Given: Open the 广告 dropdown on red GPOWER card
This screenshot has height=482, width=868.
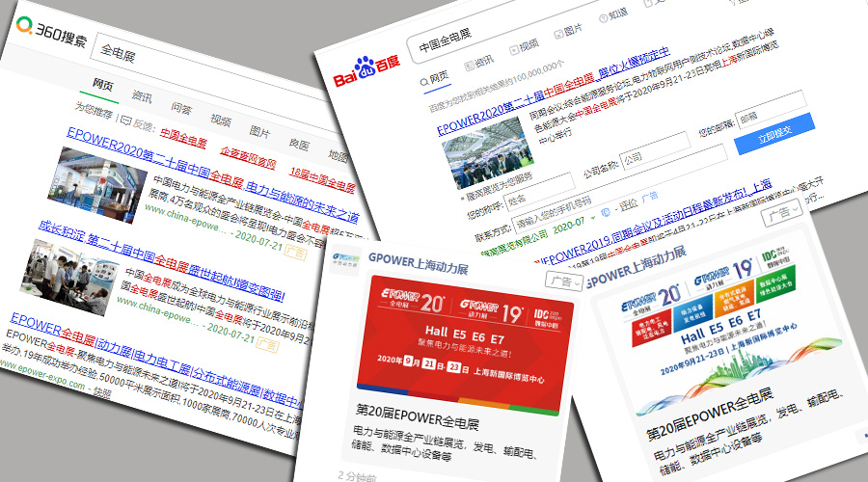Looking at the screenshot, I should click(563, 281).
